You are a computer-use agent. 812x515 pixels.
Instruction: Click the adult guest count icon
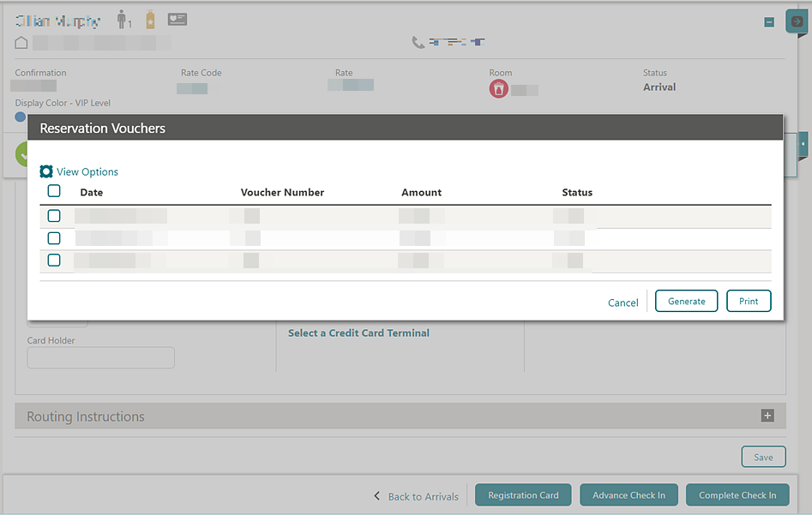[x=123, y=20]
